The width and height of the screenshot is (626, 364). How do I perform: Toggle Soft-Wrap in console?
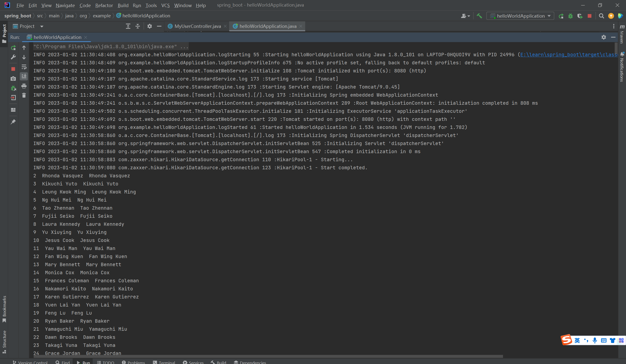point(24,67)
